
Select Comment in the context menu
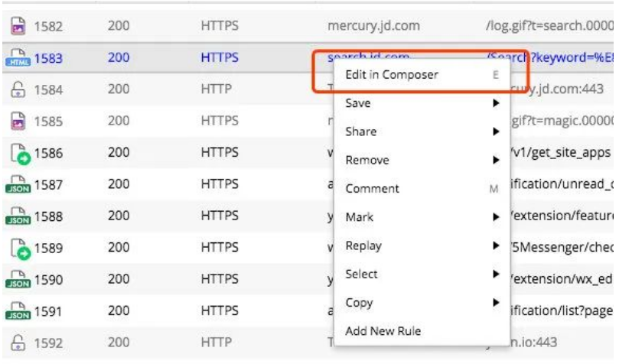point(372,189)
